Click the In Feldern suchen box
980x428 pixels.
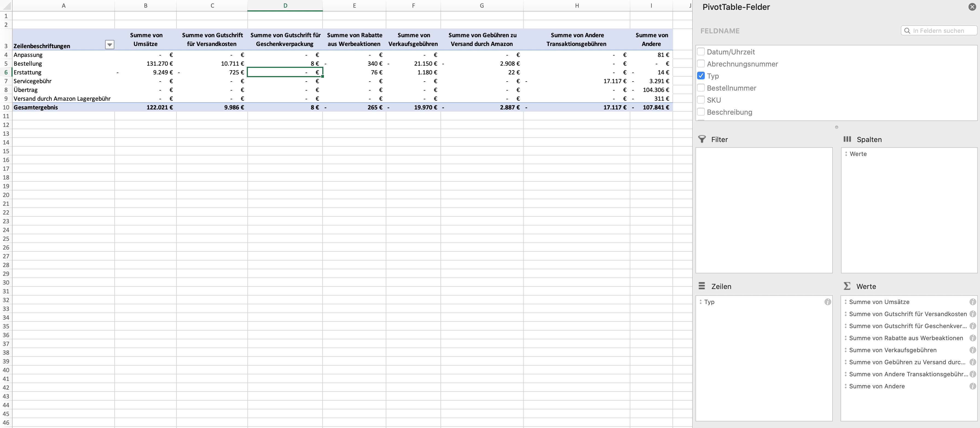[x=939, y=30]
